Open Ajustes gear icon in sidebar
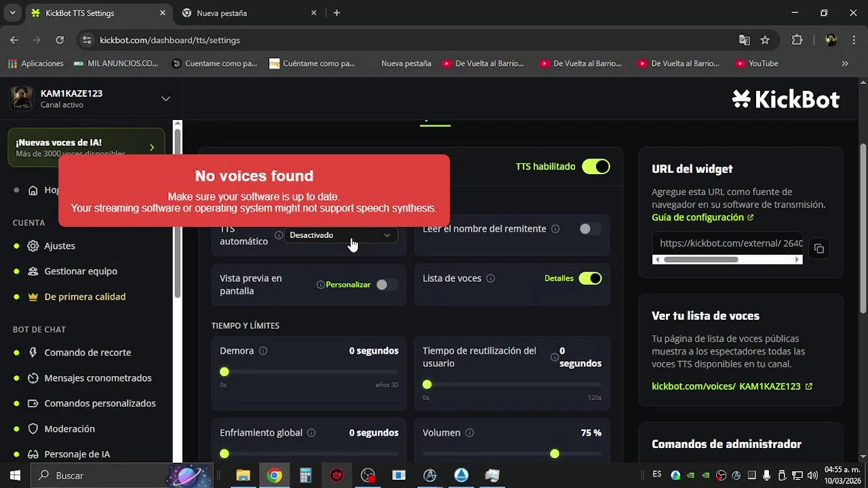868x488 pixels. click(33, 246)
